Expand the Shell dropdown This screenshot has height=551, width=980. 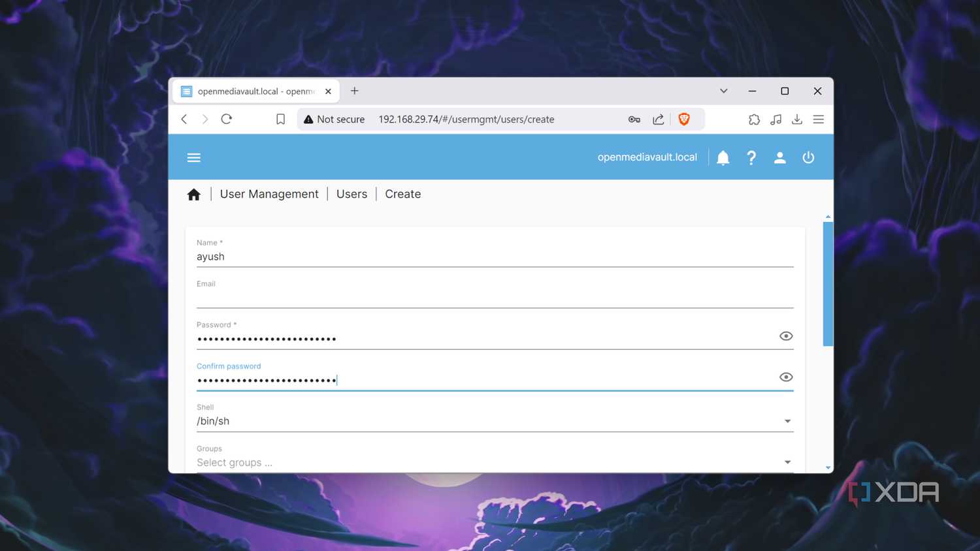[787, 421]
